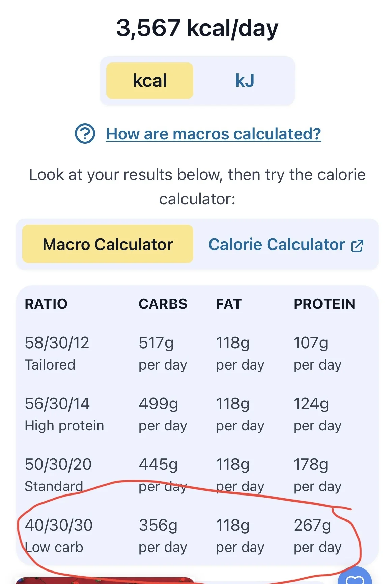The width and height of the screenshot is (392, 584).
Task: Tap the 517g carbs value for Tailored
Action: point(156,343)
